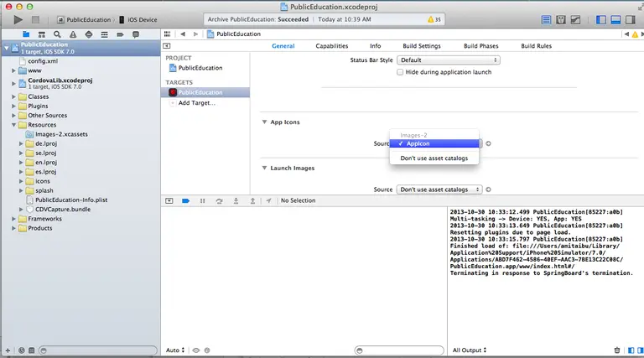The height and width of the screenshot is (358, 644).
Task: Open the Status Bar Style dropdown
Action: 448,60
